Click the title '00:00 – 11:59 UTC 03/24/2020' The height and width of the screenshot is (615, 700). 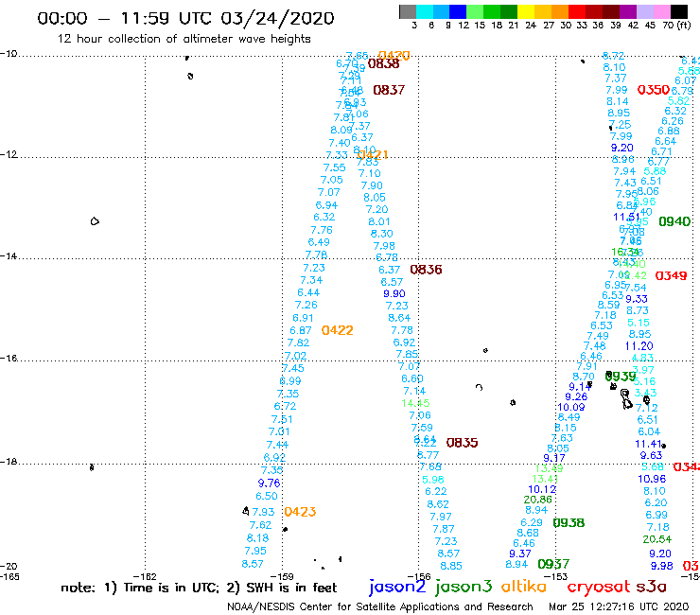[x=185, y=18]
